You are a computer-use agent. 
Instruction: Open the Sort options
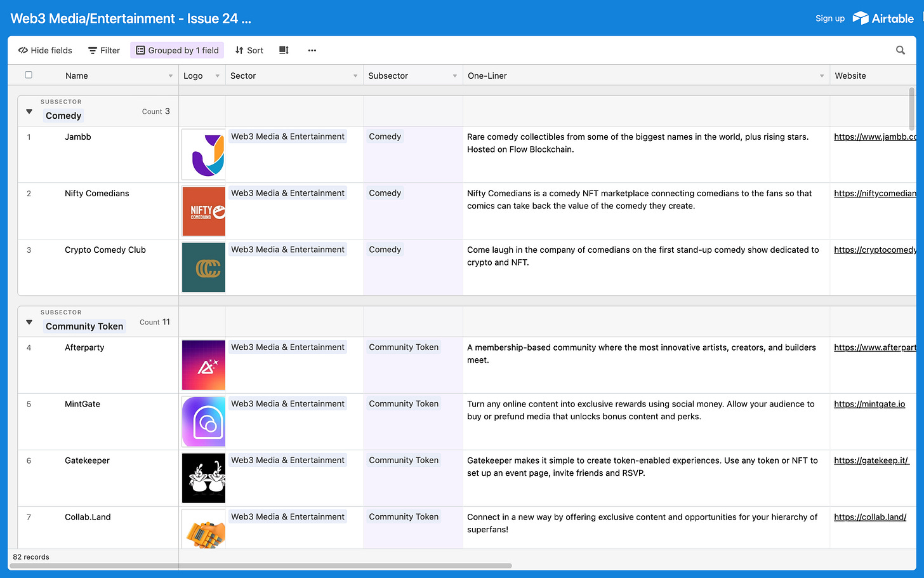coord(249,50)
